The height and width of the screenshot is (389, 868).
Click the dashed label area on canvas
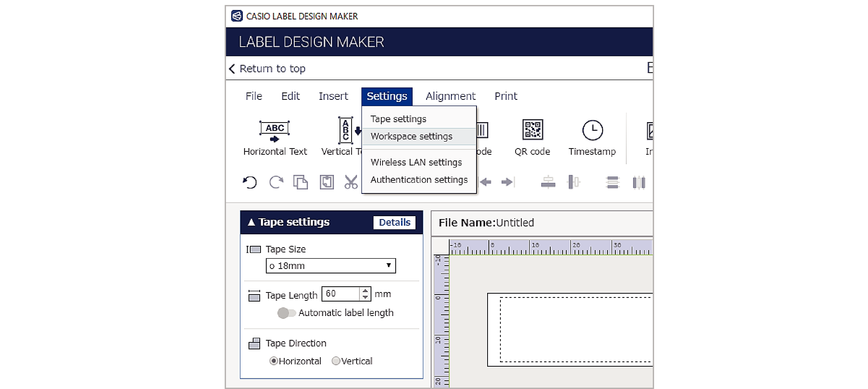pos(576,330)
